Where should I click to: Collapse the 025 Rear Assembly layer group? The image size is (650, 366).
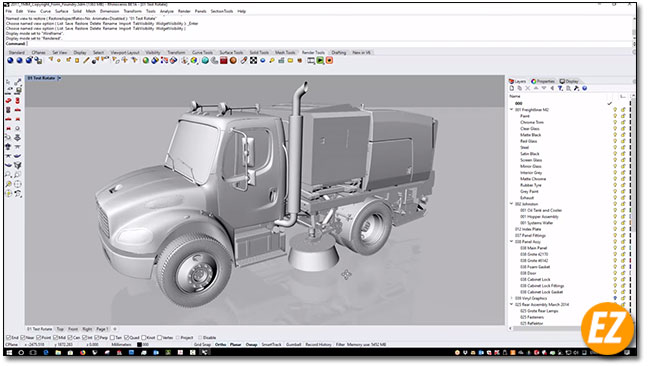pyautogui.click(x=512, y=305)
